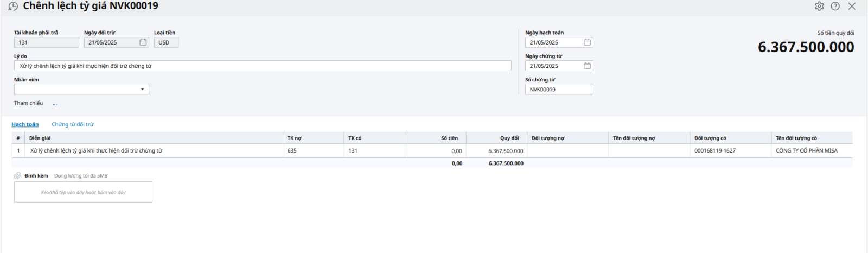Switch to Chứng từ đối trừ tab

tap(73, 124)
